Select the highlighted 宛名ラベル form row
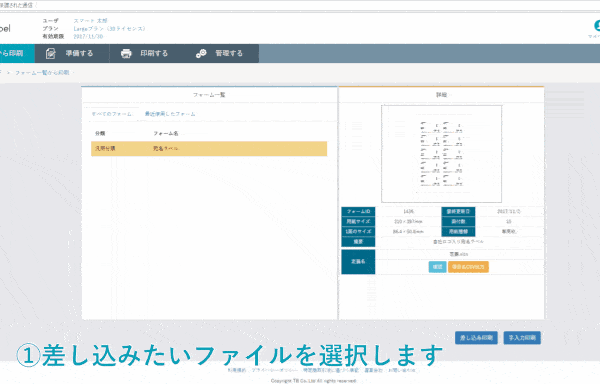Screen dimensions: 600x384 (x=209, y=148)
